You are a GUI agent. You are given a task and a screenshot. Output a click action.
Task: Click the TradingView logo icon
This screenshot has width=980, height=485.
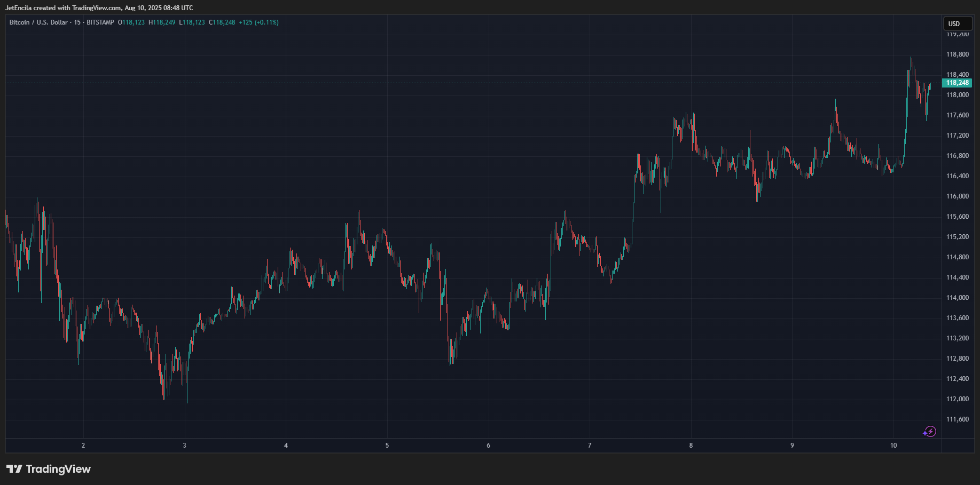tap(14, 469)
